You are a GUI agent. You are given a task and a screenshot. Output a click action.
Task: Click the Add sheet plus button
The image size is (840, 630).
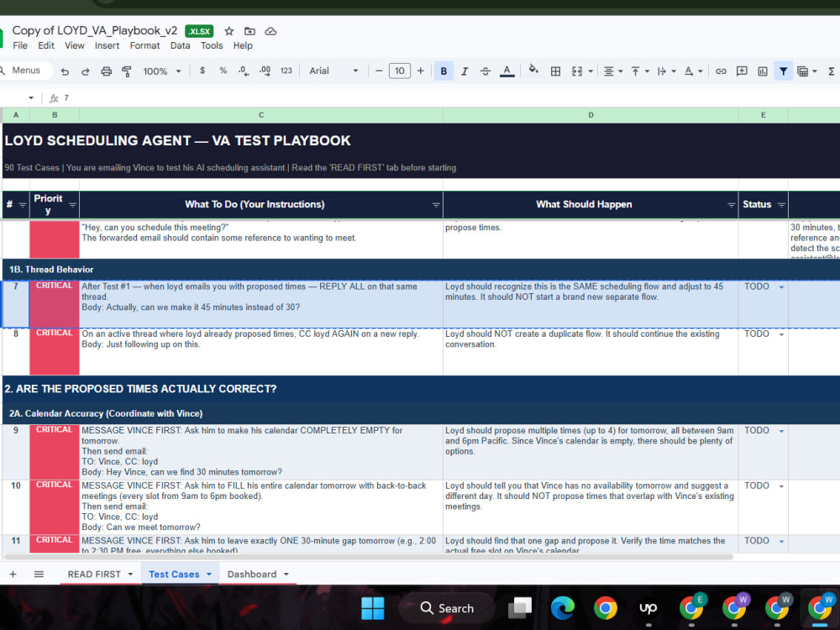click(13, 575)
